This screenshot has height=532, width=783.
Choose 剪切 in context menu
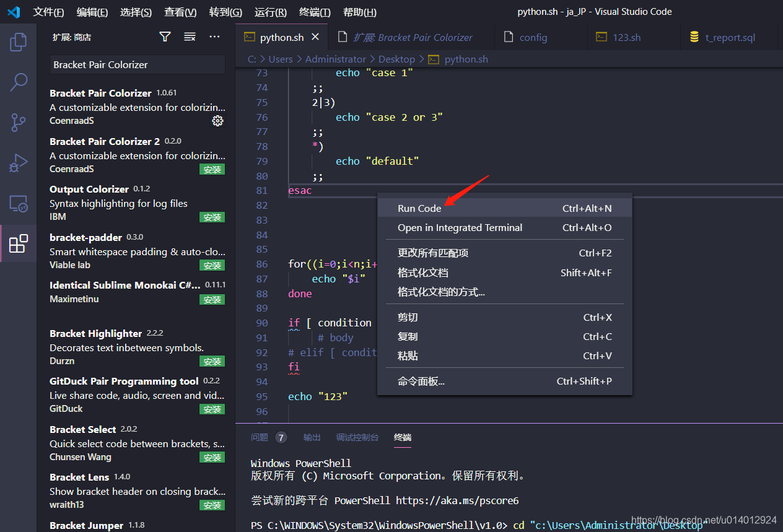tap(504, 317)
